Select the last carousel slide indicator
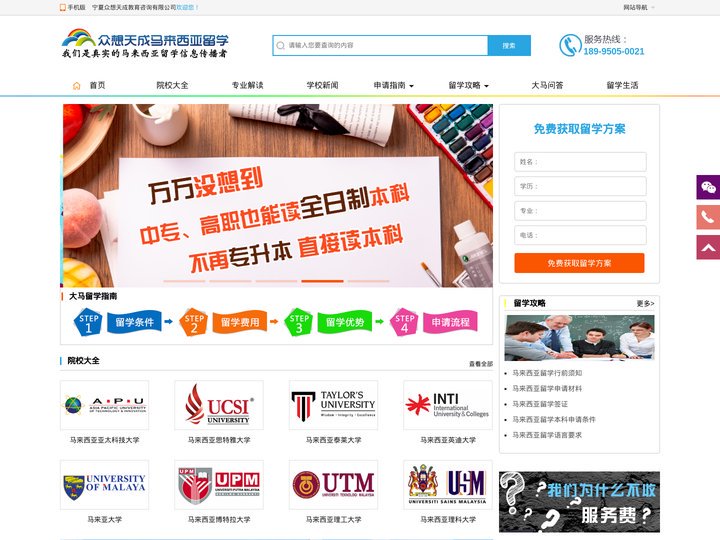This screenshot has width=720, height=540. (368, 281)
